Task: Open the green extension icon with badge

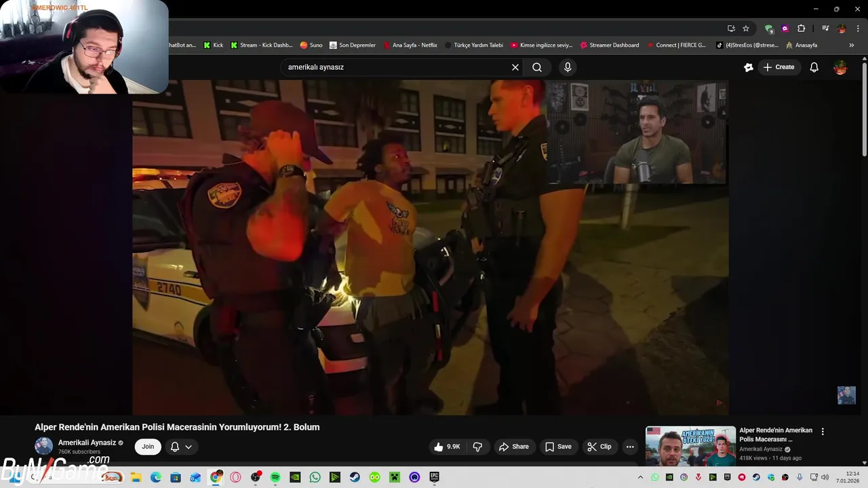Action: (769, 28)
